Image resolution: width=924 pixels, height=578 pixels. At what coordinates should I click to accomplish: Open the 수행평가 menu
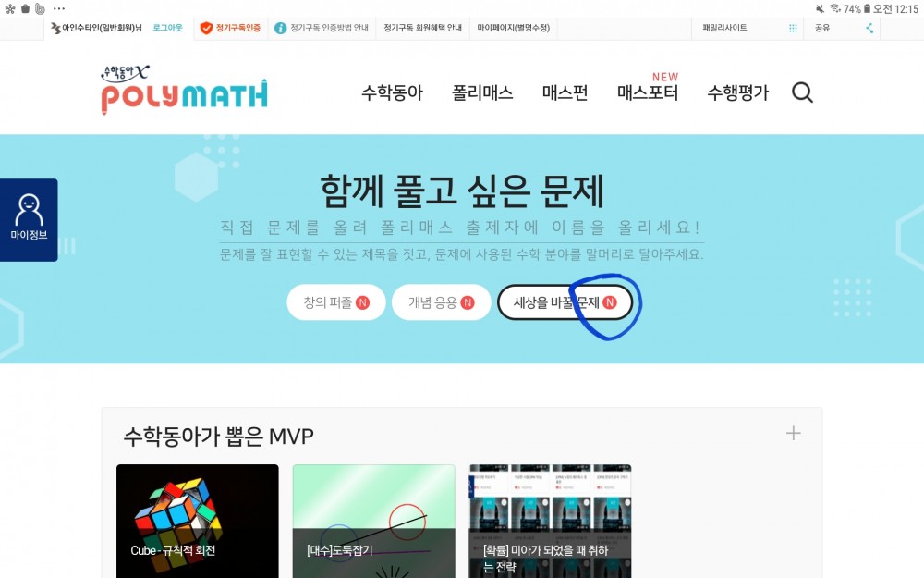[x=737, y=92]
